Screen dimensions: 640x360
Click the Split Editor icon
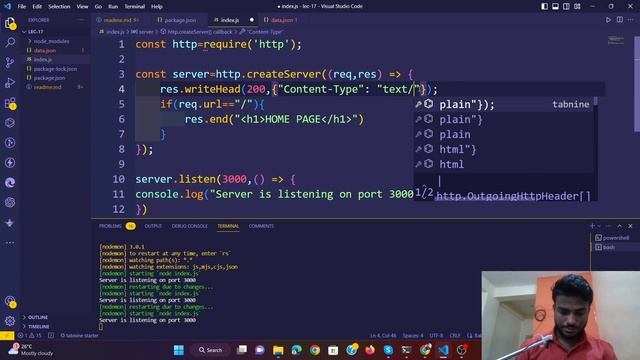(620, 20)
